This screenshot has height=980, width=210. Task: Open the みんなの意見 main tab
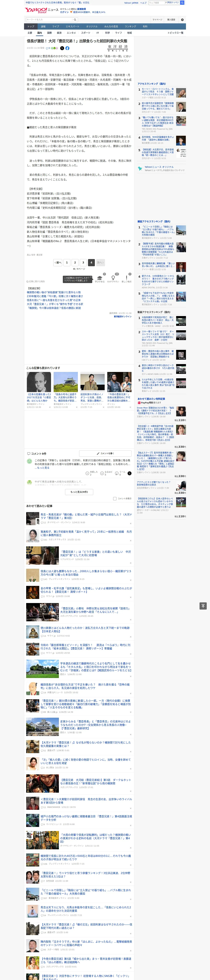tap(111, 26)
